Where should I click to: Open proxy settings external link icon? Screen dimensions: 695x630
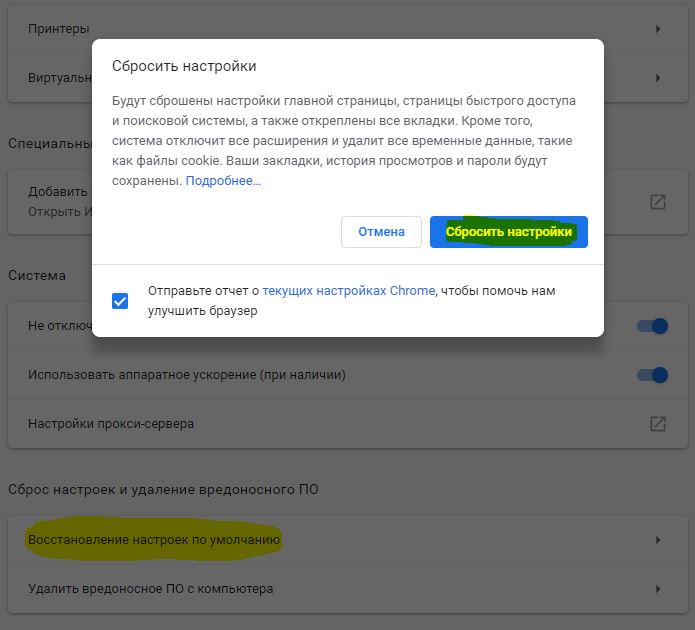click(658, 424)
